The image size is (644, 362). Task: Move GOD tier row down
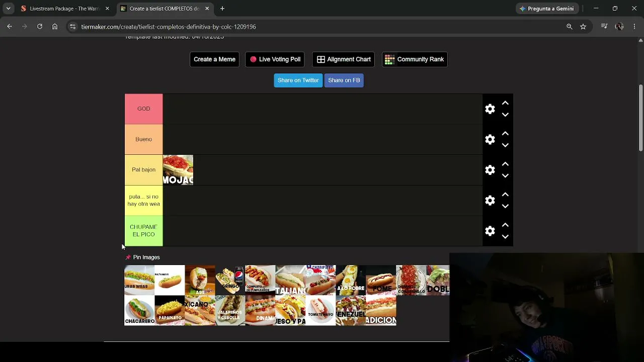[x=505, y=115]
